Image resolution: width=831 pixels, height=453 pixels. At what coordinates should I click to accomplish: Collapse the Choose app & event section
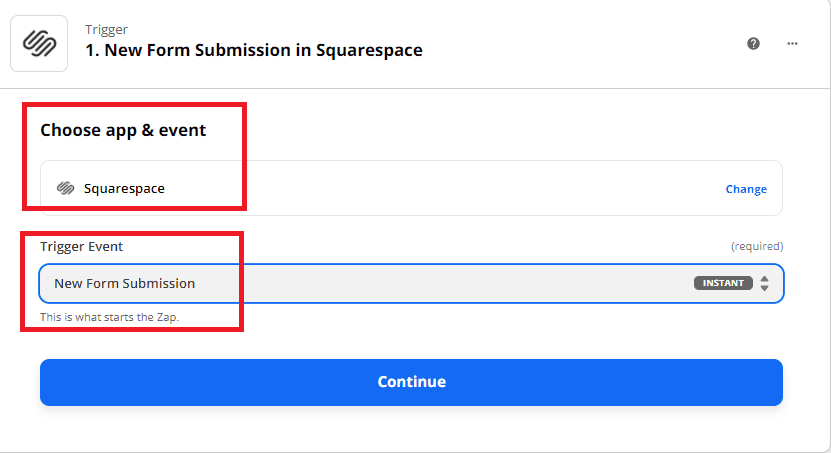coord(123,130)
